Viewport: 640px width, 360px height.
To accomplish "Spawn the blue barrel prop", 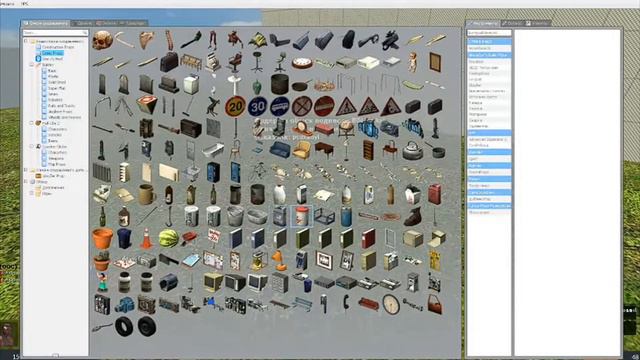I will coord(346,216).
